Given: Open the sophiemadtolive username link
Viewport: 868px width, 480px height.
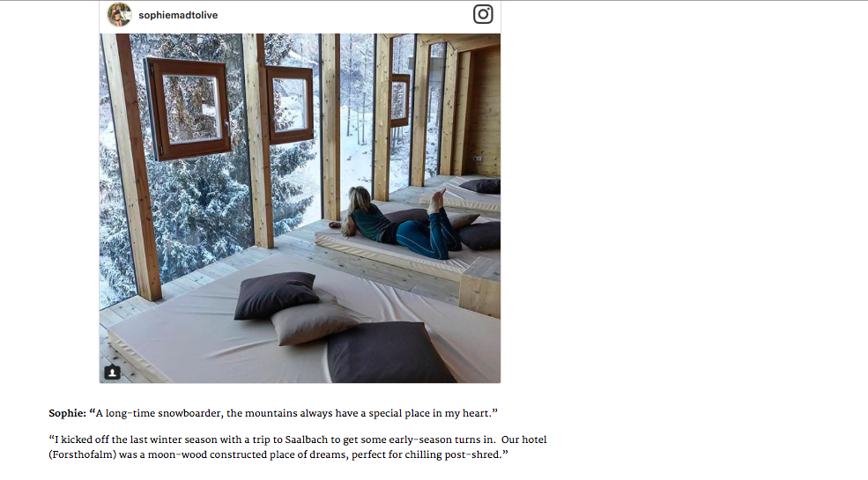Looking at the screenshot, I should 178,16.
